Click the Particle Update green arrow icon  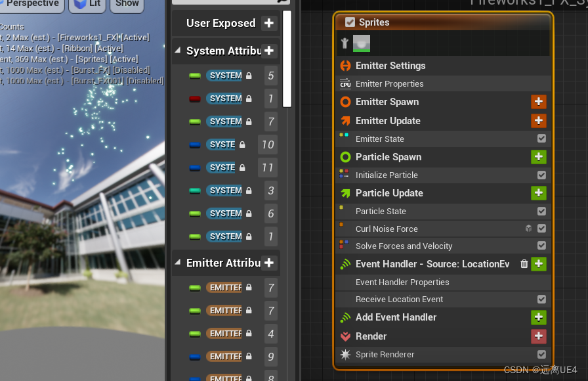345,193
